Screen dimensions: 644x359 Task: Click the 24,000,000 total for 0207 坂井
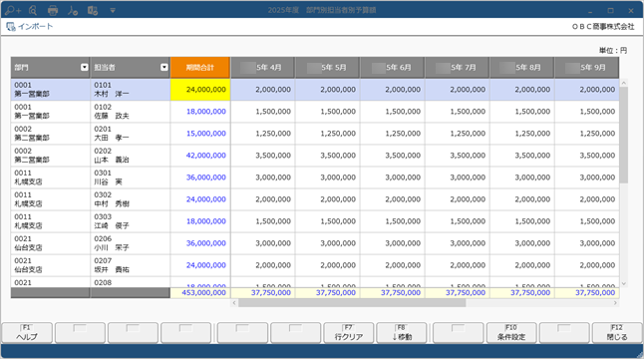click(x=200, y=265)
